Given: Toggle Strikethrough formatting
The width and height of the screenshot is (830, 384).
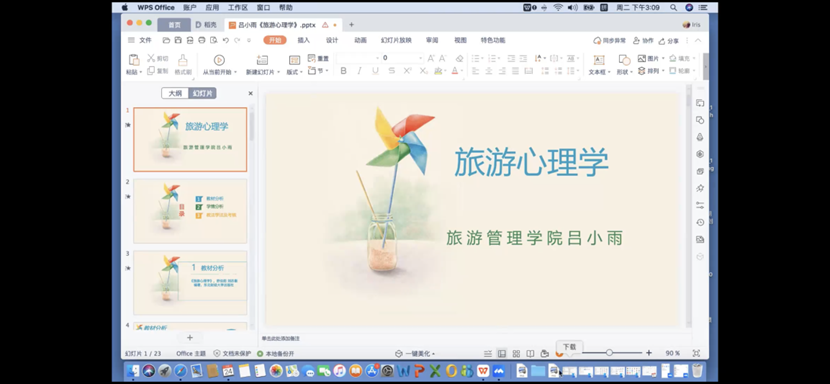Looking at the screenshot, I should click(391, 71).
